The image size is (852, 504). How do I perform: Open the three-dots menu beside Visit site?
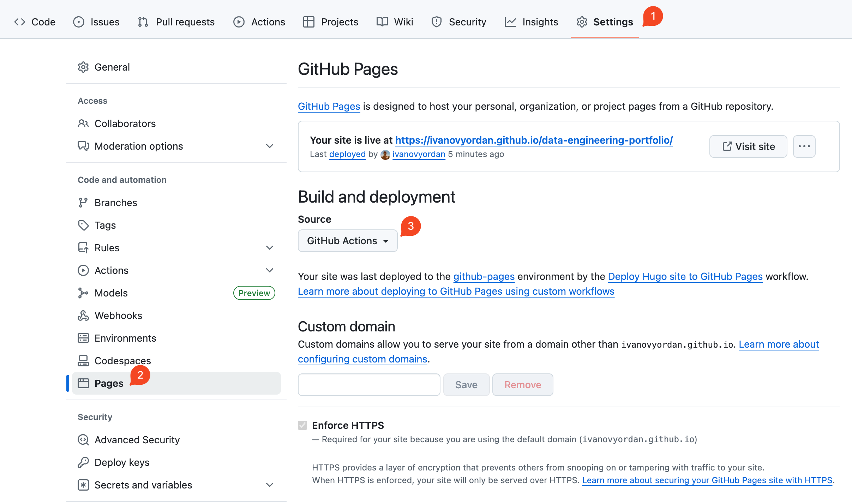[804, 146]
